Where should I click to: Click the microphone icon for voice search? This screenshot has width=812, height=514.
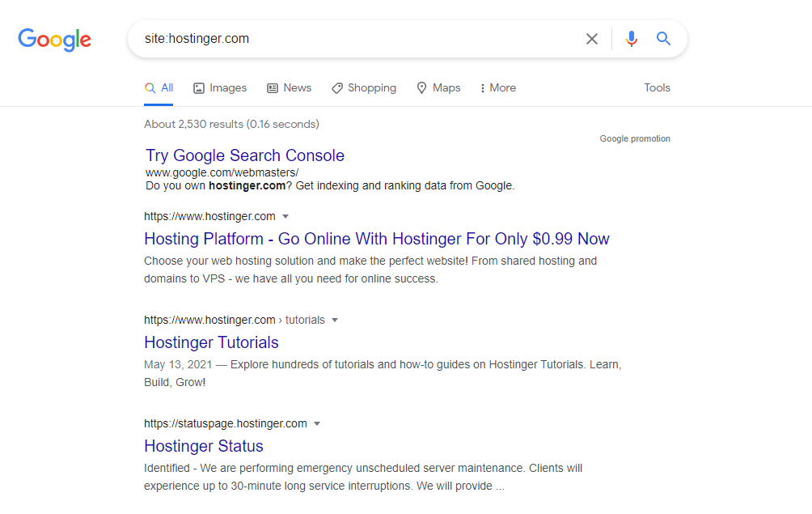[x=632, y=38]
